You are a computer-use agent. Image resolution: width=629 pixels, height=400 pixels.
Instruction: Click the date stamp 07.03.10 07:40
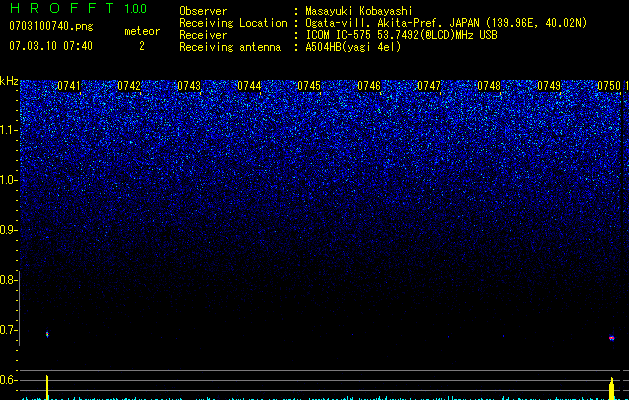pyautogui.click(x=51, y=46)
